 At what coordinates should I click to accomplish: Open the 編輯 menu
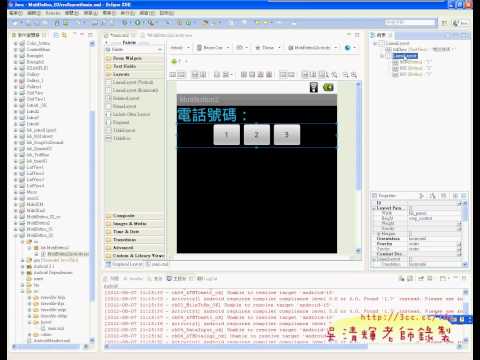point(34,13)
